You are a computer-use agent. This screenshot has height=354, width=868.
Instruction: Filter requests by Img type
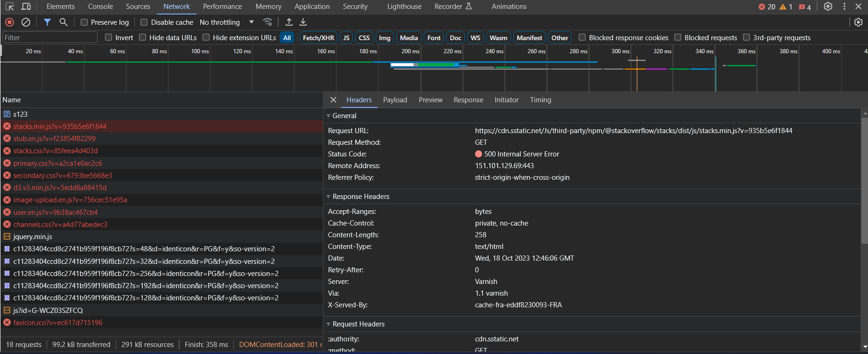(385, 38)
